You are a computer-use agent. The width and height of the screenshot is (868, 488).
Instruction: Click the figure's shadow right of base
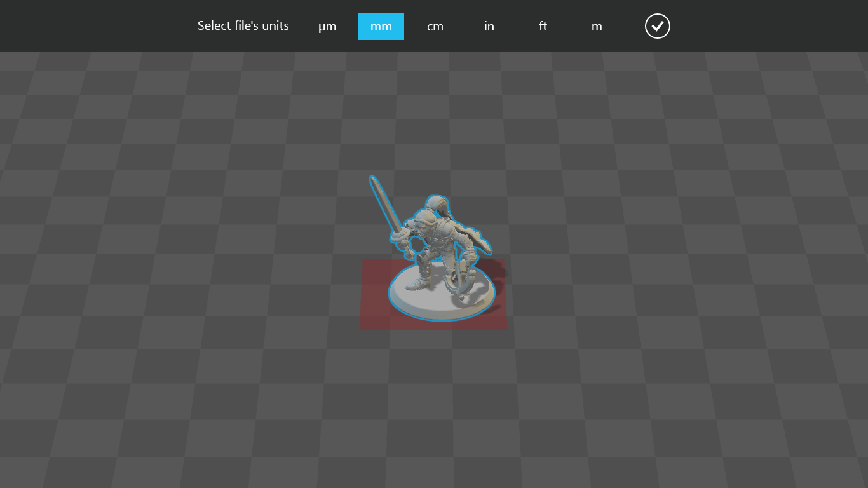point(498,274)
